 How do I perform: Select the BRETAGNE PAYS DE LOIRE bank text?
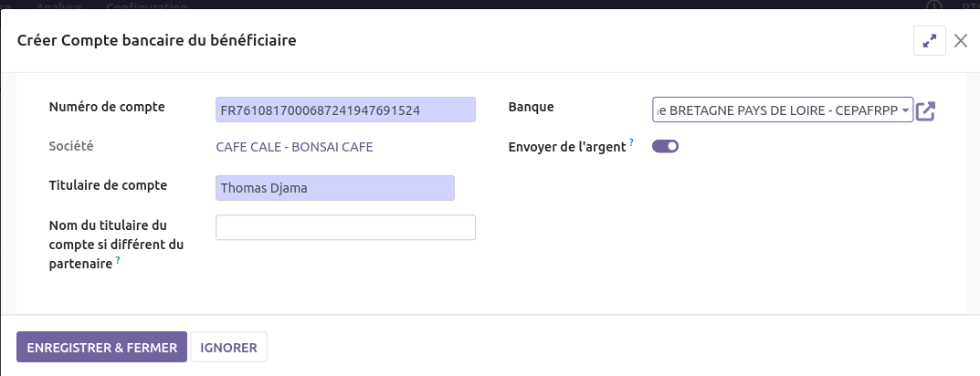[778, 110]
